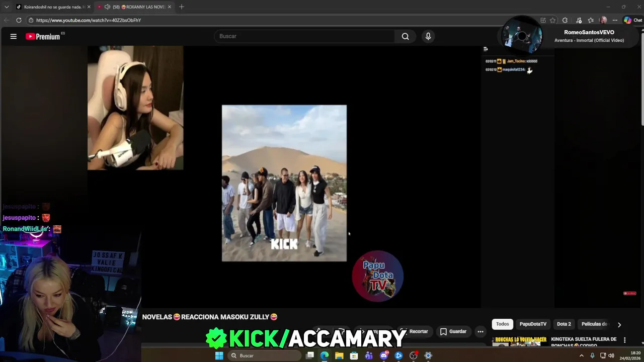
Task: Open the YouTube hamburger guide menu
Action: (14, 36)
